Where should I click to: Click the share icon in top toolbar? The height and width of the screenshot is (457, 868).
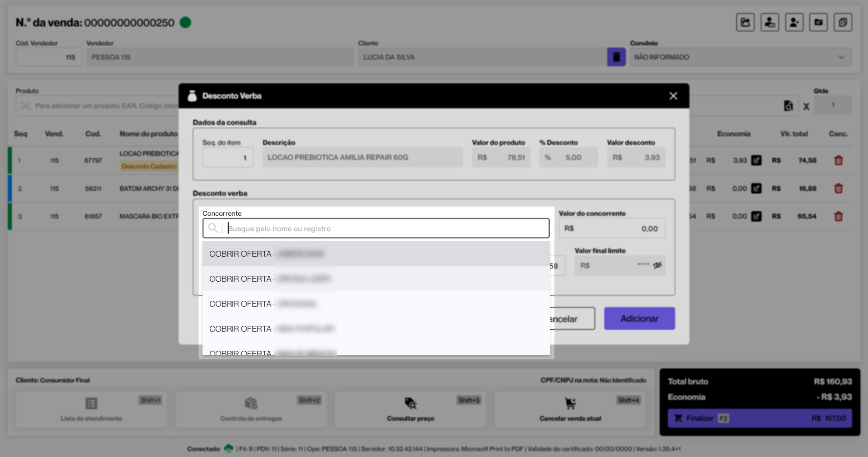tap(745, 22)
